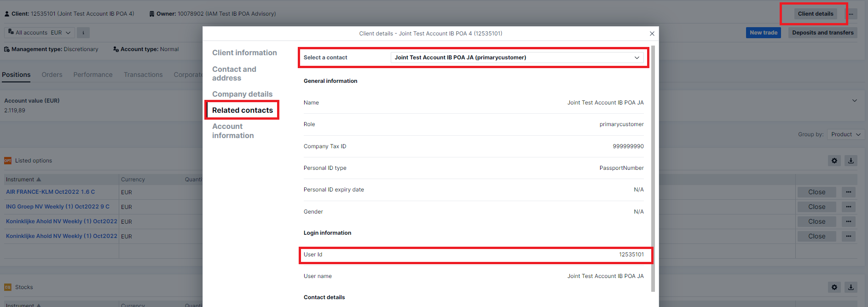Open more actions for ING Groep row
This screenshot has width=868, height=307.
(x=849, y=207)
